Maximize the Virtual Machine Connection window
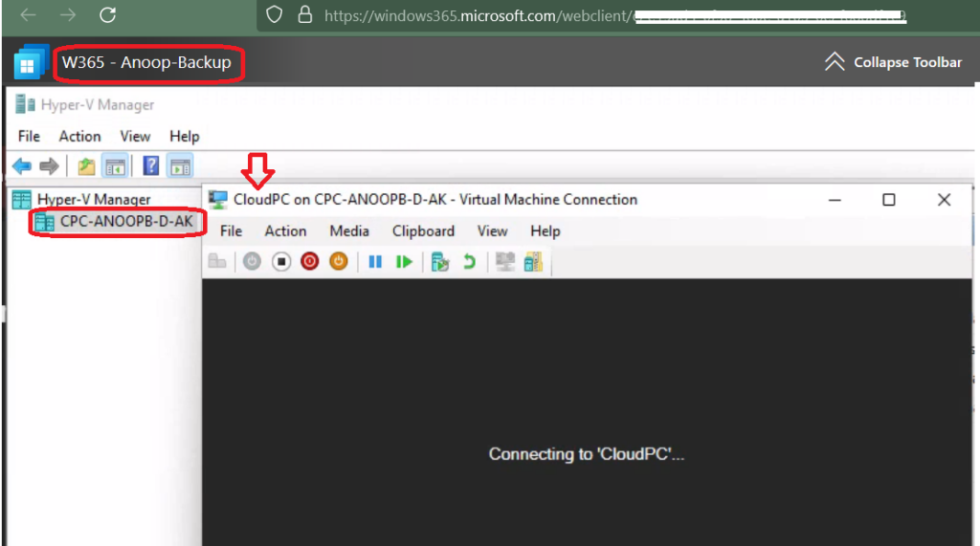Viewport: 980px width, 546px height. [x=889, y=200]
